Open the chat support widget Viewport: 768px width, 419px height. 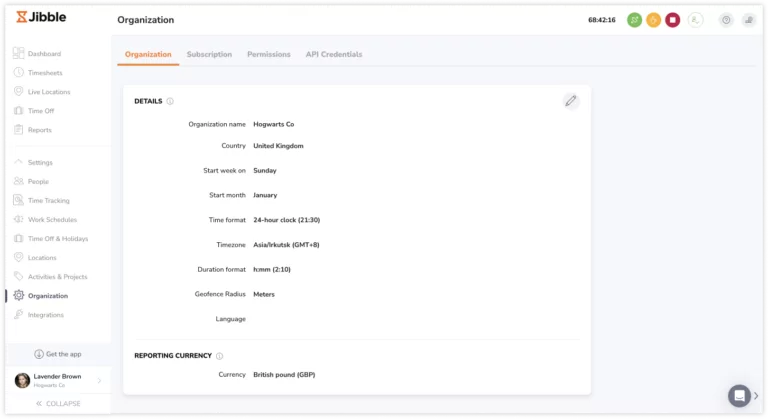click(x=739, y=395)
